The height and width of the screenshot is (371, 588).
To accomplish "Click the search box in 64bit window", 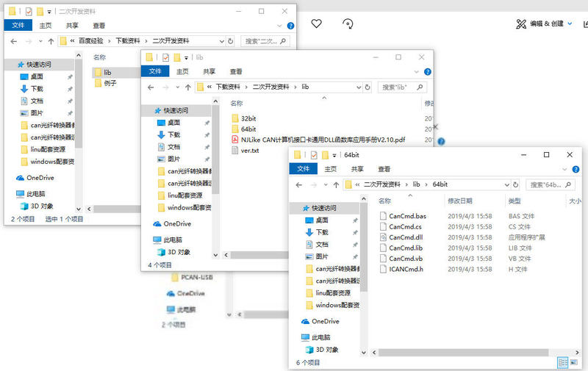I will (x=549, y=184).
